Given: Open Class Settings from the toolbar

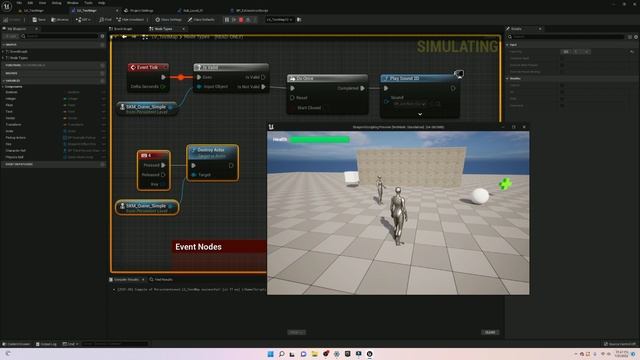Looking at the screenshot, I should 168,20.
